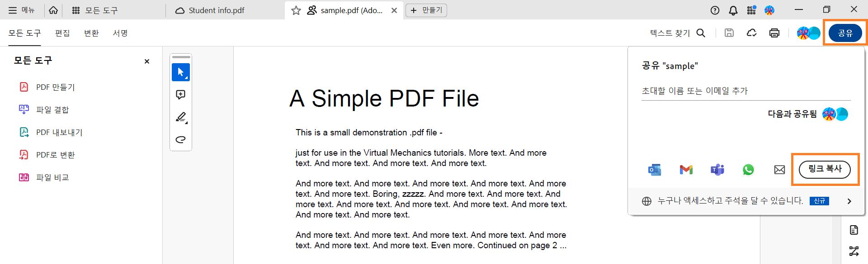Click the blue 공유 button
Viewport: 868px width, 264px height.
(x=845, y=33)
